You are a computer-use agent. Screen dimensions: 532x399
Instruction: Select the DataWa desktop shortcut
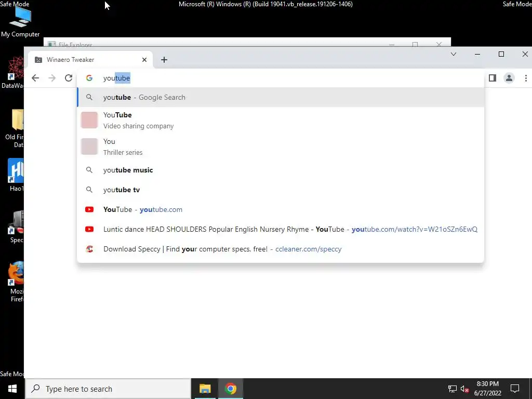click(x=12, y=73)
